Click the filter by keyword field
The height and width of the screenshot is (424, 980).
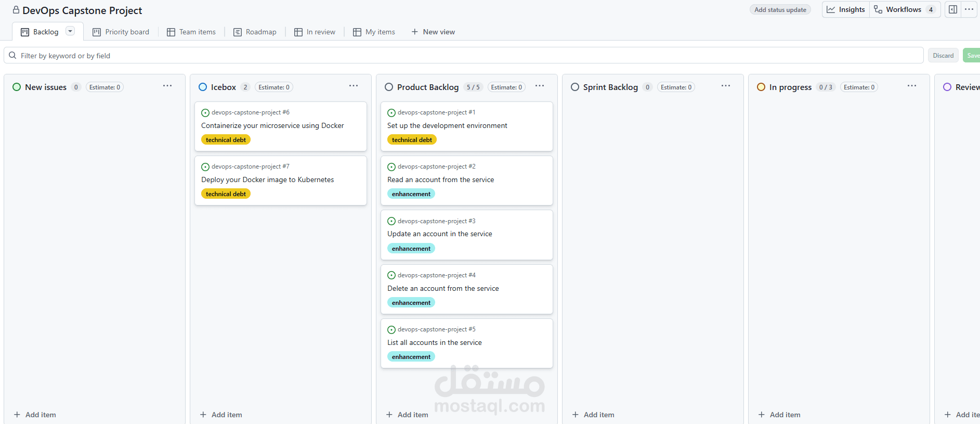tap(464, 56)
